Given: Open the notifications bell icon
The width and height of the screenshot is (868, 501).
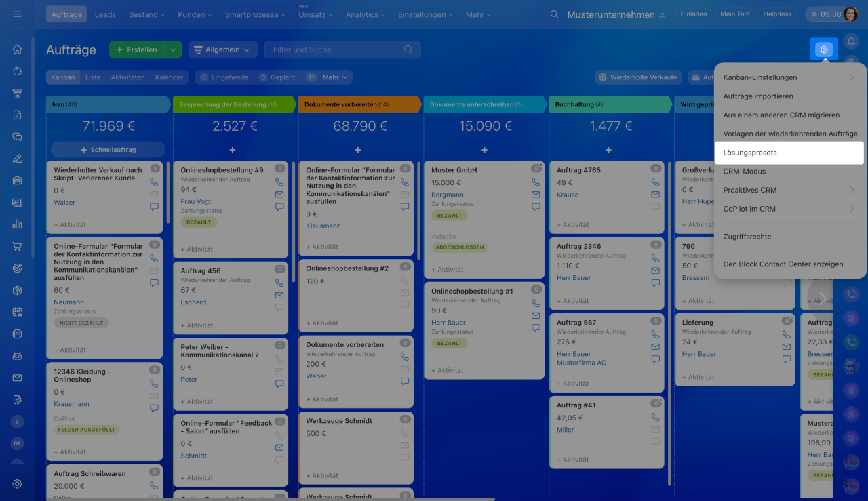Looking at the screenshot, I should click(850, 41).
